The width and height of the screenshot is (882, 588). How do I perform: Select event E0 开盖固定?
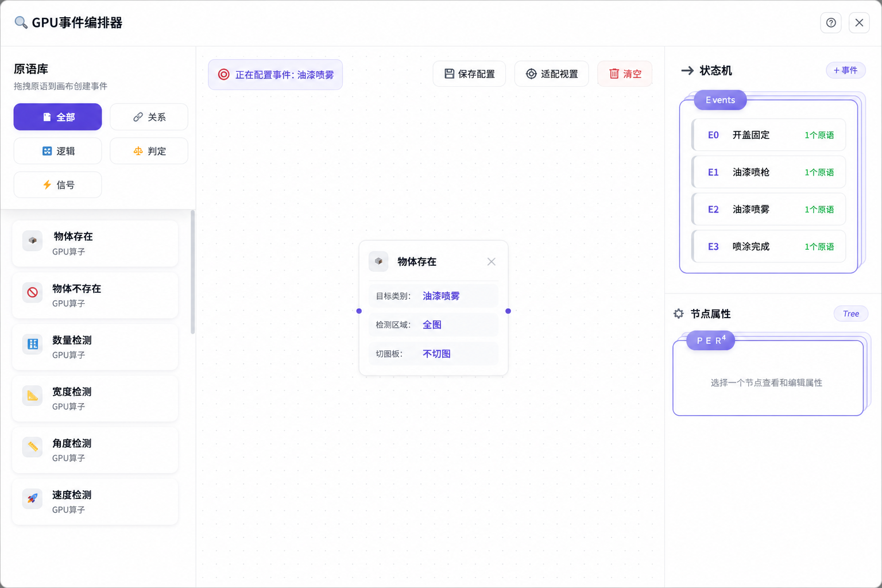(x=769, y=135)
